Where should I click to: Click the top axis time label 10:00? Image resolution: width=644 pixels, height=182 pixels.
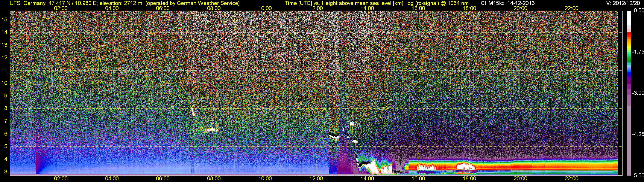[265, 8]
